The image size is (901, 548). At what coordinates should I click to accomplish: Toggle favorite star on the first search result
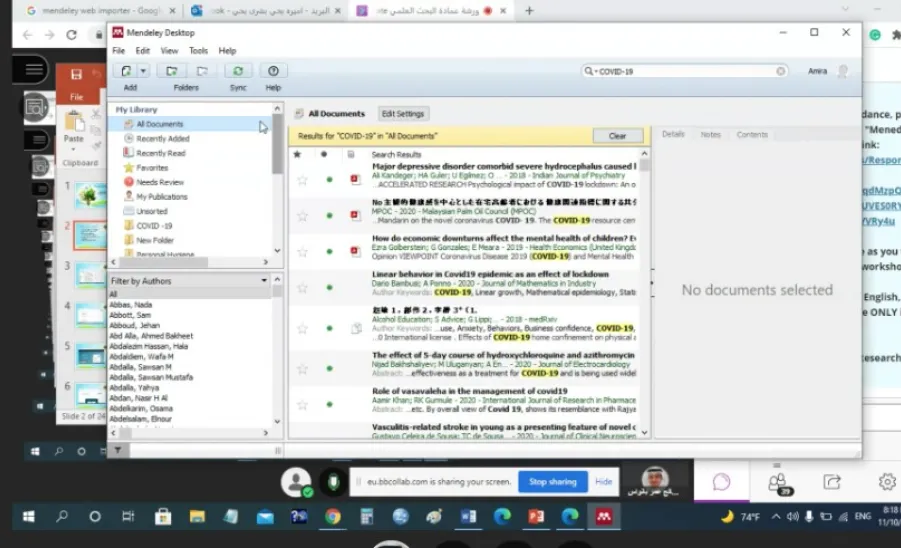302,180
